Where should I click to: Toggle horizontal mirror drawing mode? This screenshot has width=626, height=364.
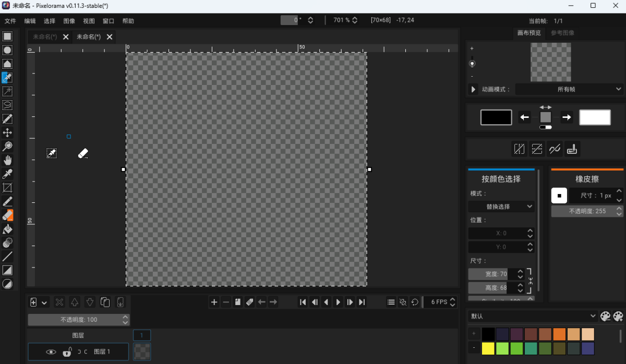[519, 150]
